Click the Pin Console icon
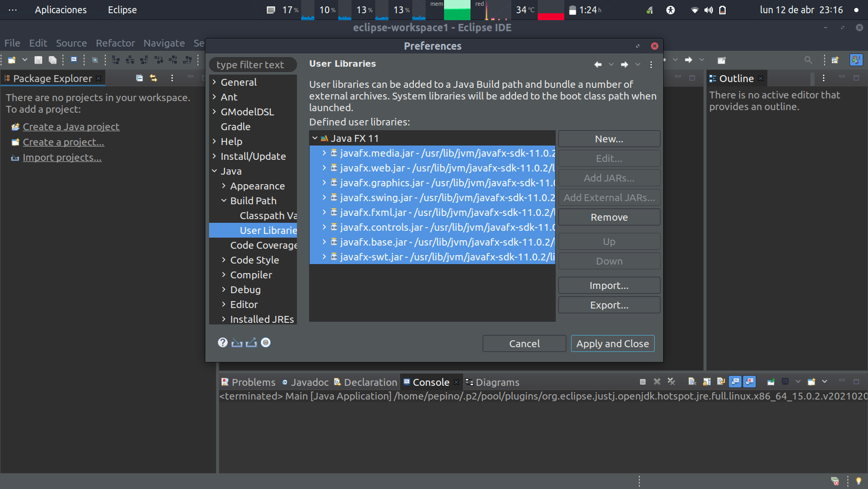 tap(771, 382)
